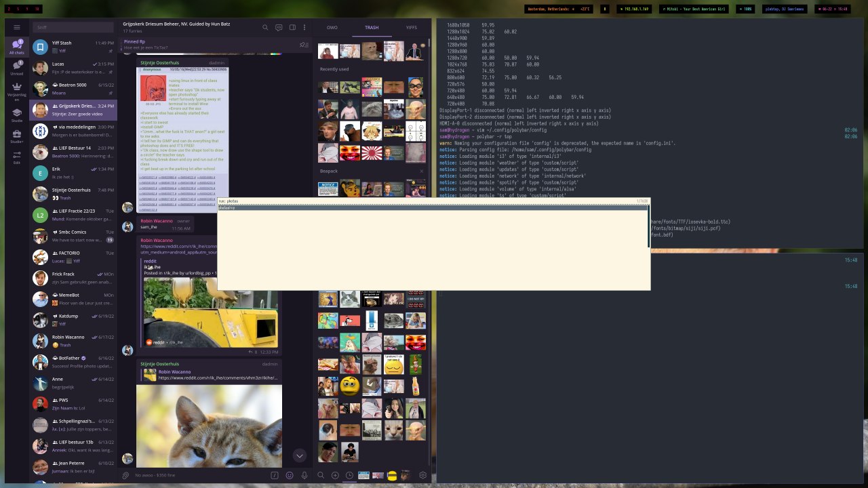Switch to the OWO sticker tab
This screenshot has width=868, height=488.
click(x=332, y=28)
